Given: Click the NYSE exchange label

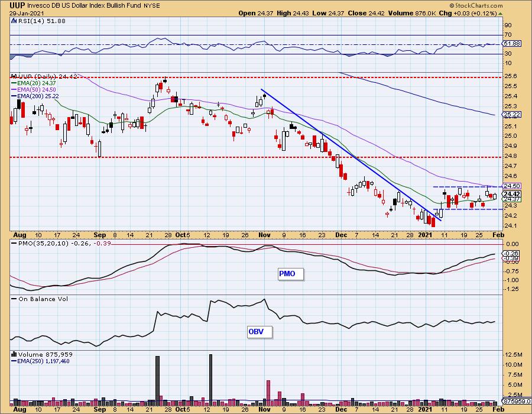Looking at the screenshot, I should tap(152, 6).
